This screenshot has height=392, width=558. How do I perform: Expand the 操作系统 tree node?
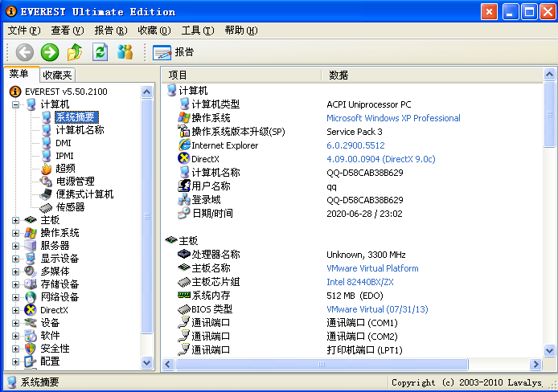pos(15,233)
